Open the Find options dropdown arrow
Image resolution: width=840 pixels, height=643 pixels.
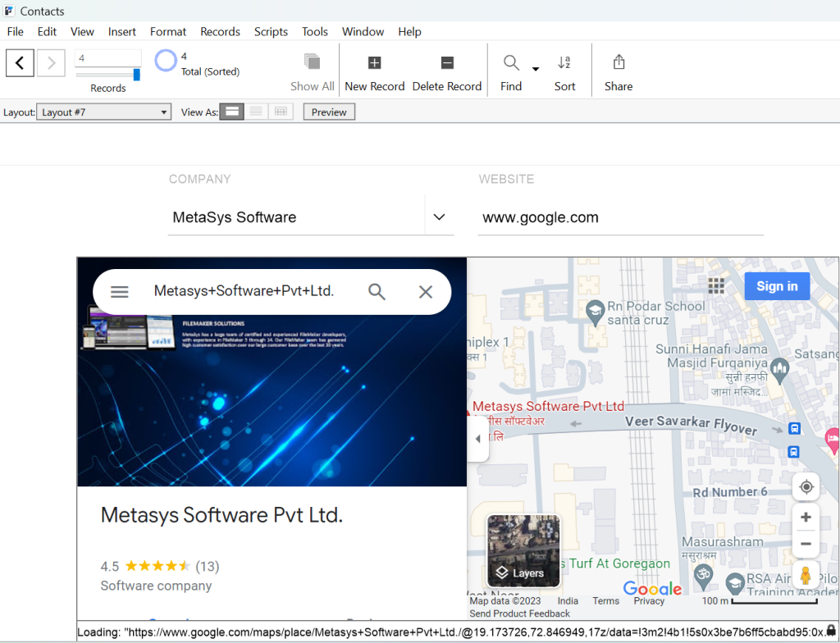(x=535, y=67)
